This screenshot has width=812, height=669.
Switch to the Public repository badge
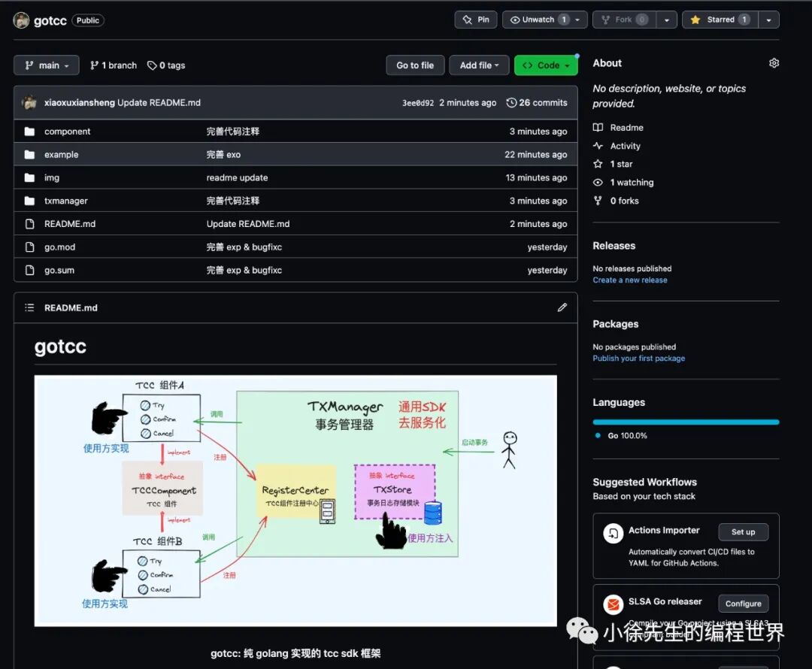tap(88, 20)
